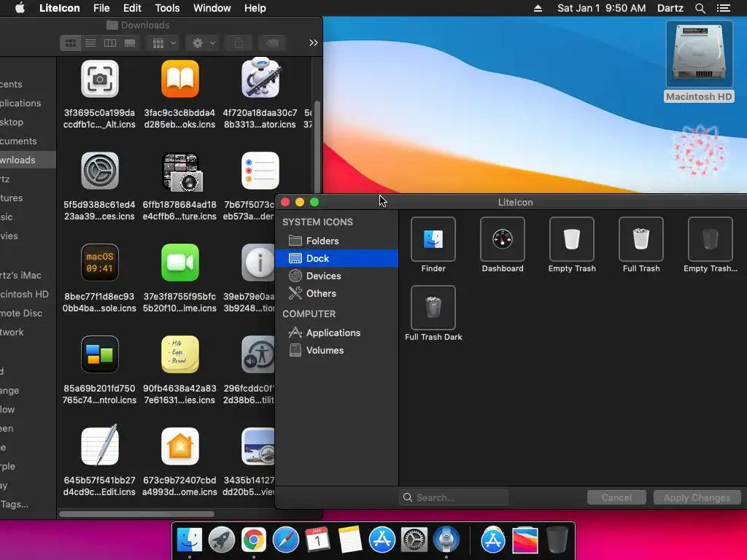Image resolution: width=747 pixels, height=560 pixels.
Task: Open the LiteIcon application menu
Action: 60,8
